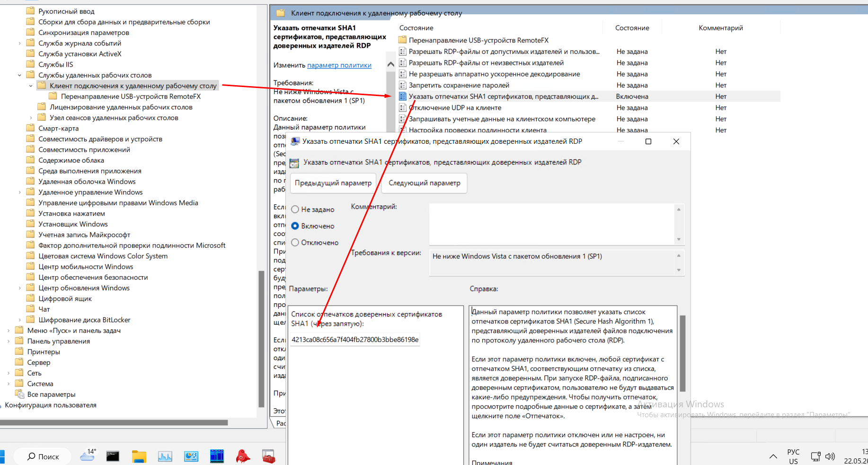Viewport: 868px width, 465px height.
Task: Click the SHA1 thumbprint input field
Action: pyautogui.click(x=354, y=340)
